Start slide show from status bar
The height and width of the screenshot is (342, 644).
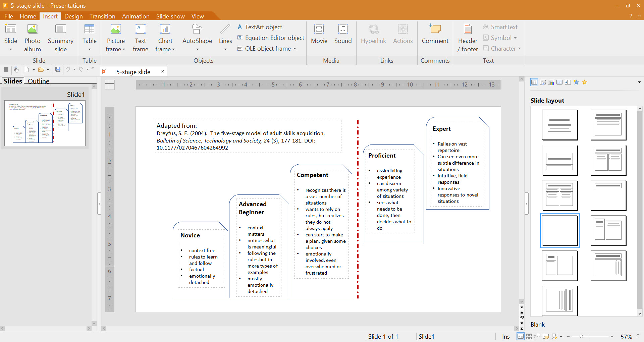pyautogui.click(x=554, y=336)
